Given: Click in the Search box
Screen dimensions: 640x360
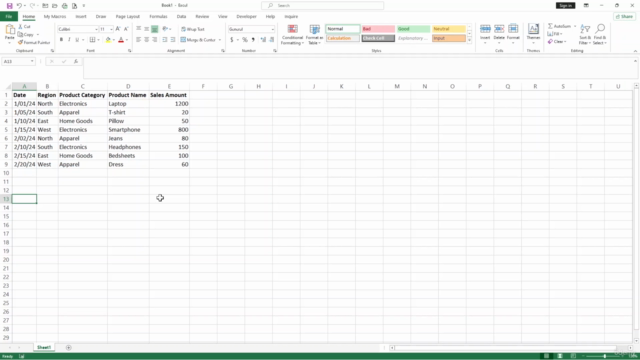Looking at the screenshot, I should pos(322,6).
